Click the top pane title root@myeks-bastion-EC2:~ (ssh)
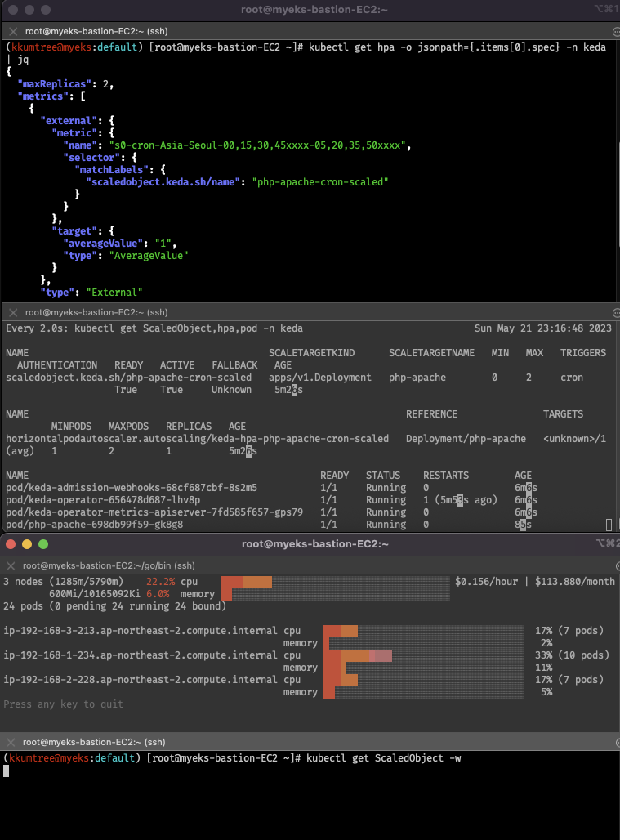The width and height of the screenshot is (620, 840). tap(96, 31)
